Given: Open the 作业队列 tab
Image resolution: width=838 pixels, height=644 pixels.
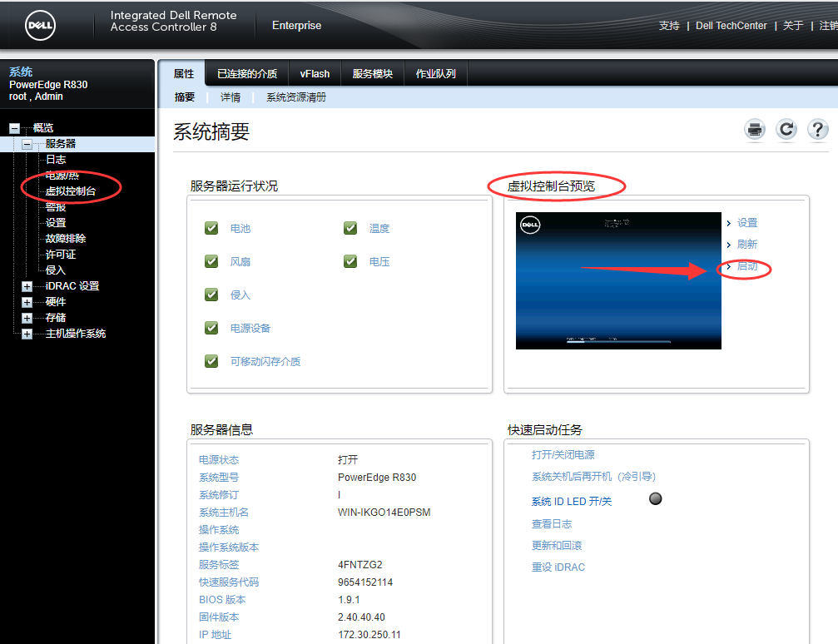Looking at the screenshot, I should click(x=435, y=74).
